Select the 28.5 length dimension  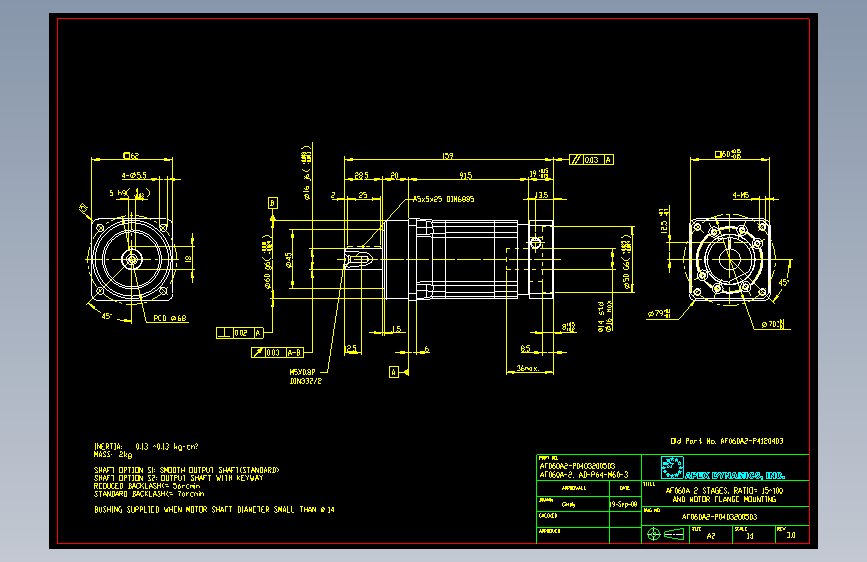(361, 175)
